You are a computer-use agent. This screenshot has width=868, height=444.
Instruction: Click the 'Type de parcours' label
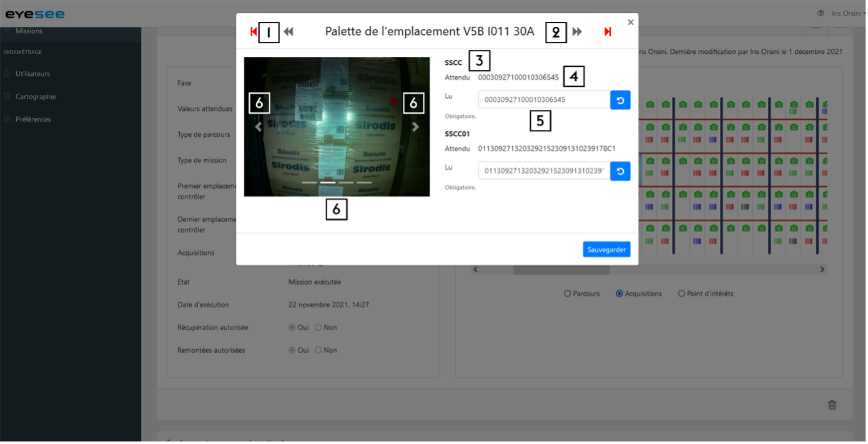(x=204, y=134)
